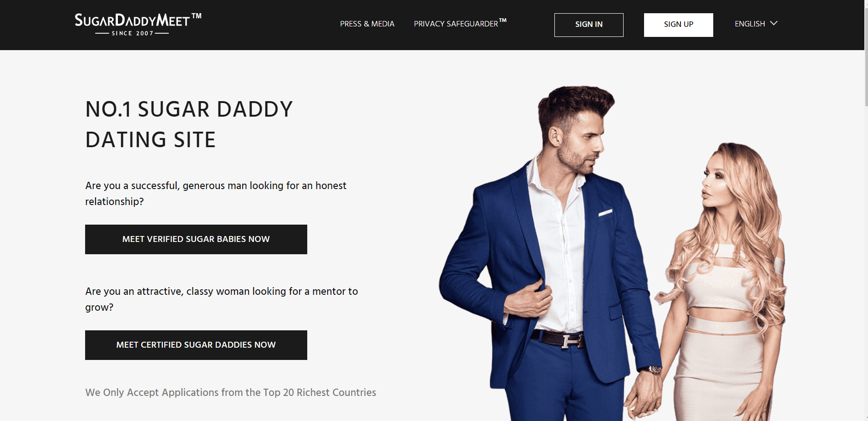Click the Sign Up button
The image size is (868, 421).
[678, 25]
